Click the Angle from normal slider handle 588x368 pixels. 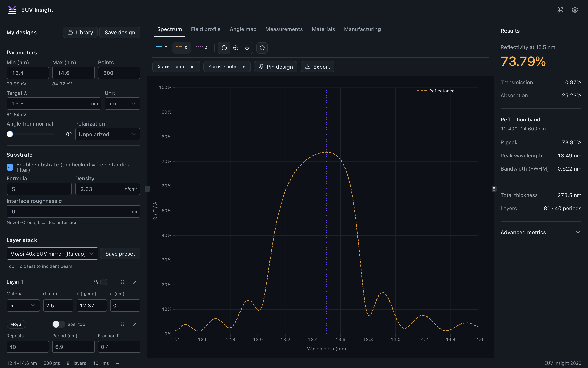10,134
